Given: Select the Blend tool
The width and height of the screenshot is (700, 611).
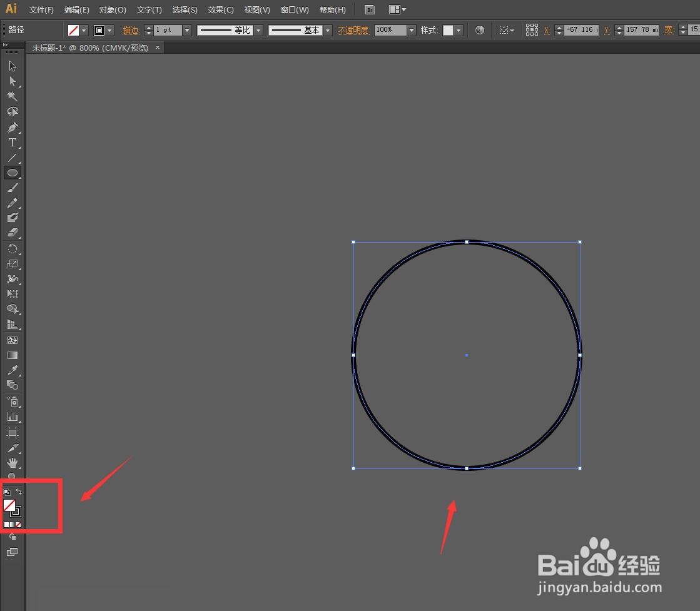Looking at the screenshot, I should pyautogui.click(x=13, y=385).
